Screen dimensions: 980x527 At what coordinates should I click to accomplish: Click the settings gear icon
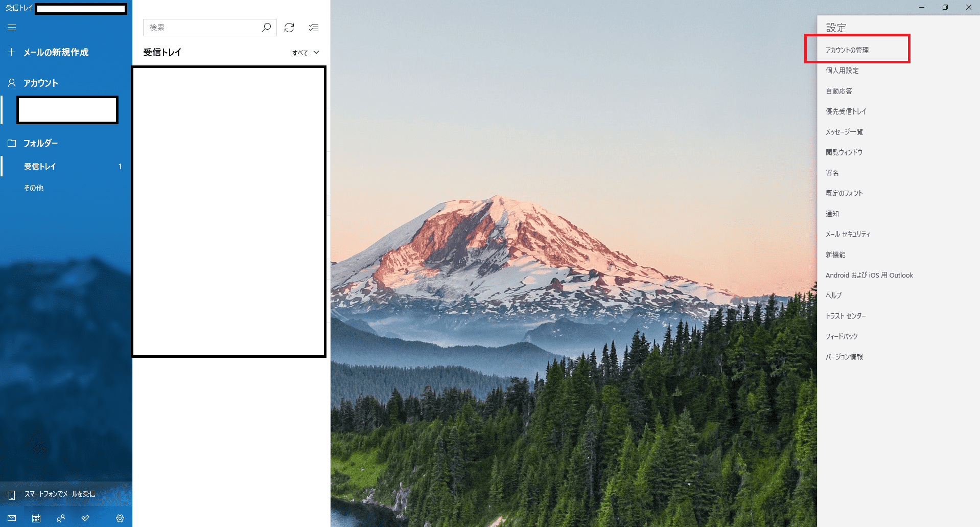[120, 518]
